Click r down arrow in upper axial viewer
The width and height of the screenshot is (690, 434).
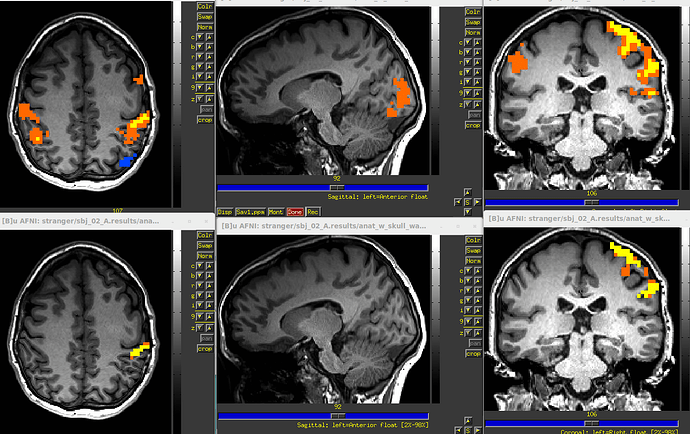pyautogui.click(x=200, y=57)
